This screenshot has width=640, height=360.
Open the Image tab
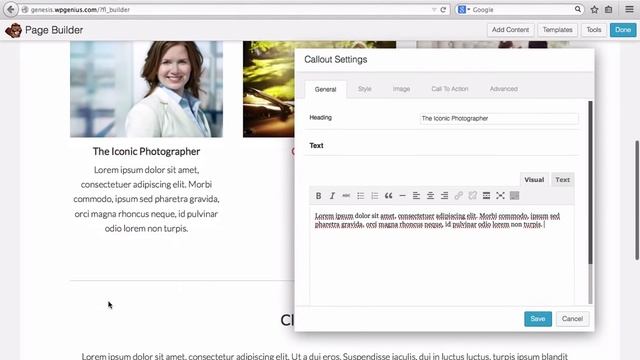(401, 89)
